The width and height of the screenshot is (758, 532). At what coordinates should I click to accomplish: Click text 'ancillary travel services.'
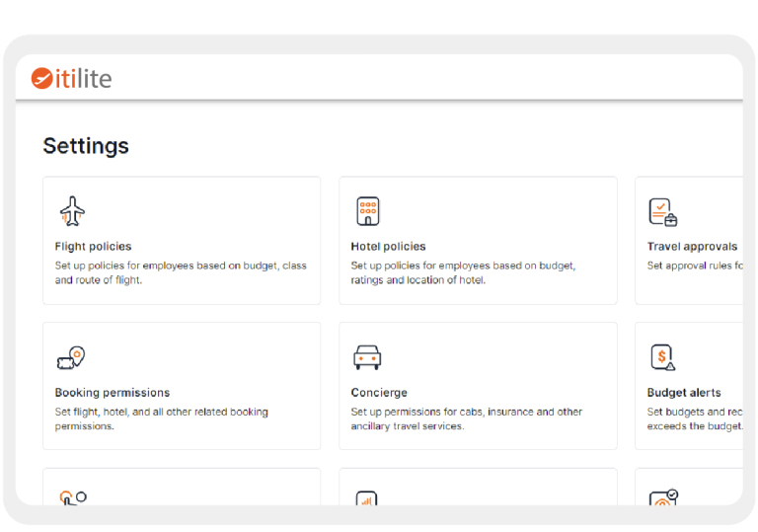[x=408, y=426]
